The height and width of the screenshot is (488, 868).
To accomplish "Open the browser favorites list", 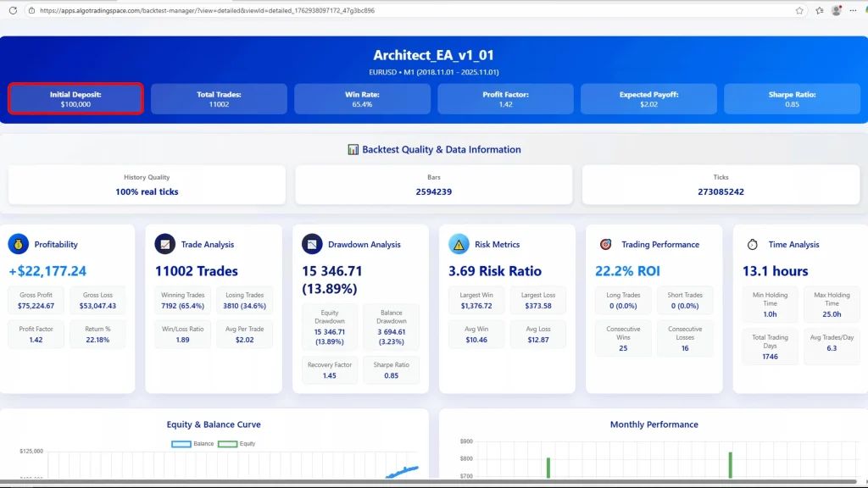I will 819,10.
